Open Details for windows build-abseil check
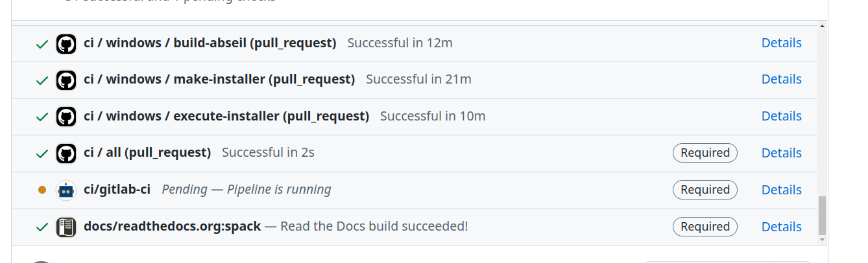Viewport: 868px width, 263px height. [x=781, y=43]
